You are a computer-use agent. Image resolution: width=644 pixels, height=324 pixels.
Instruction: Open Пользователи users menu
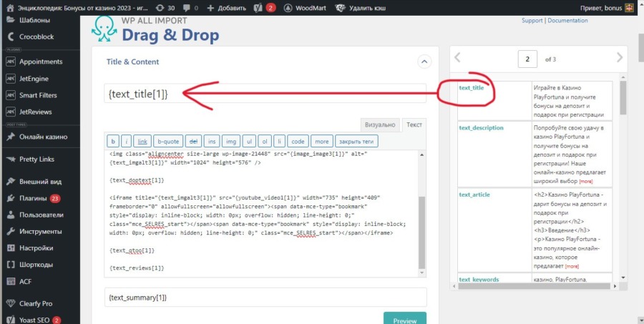point(40,215)
